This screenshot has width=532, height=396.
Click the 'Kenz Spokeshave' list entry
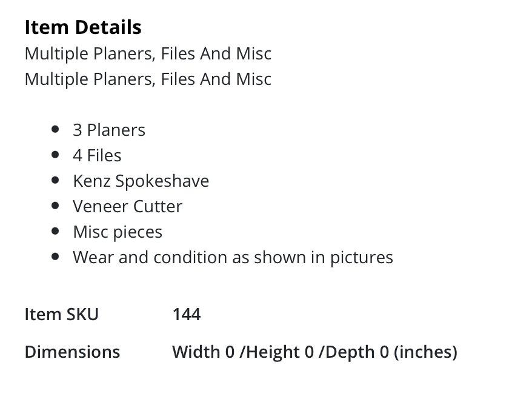(141, 181)
